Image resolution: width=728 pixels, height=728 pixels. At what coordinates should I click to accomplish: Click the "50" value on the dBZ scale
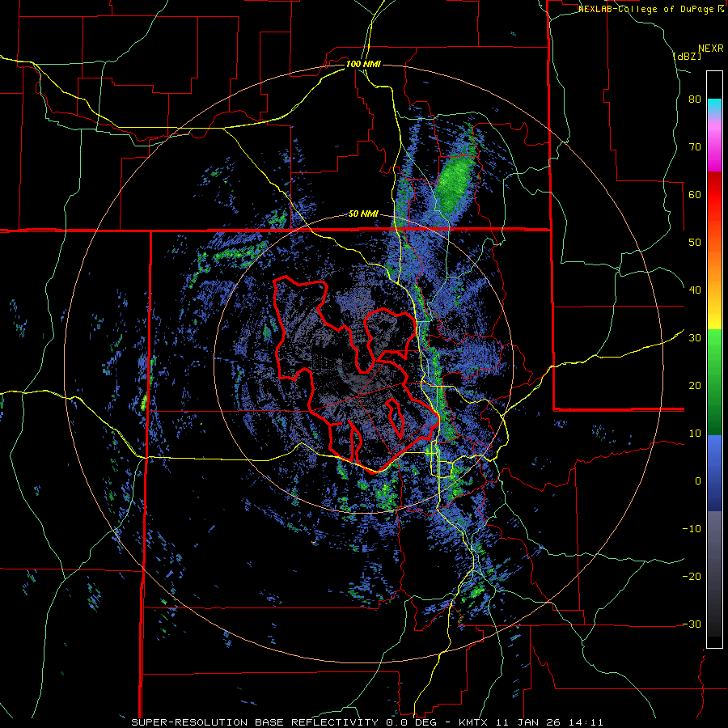(695, 243)
